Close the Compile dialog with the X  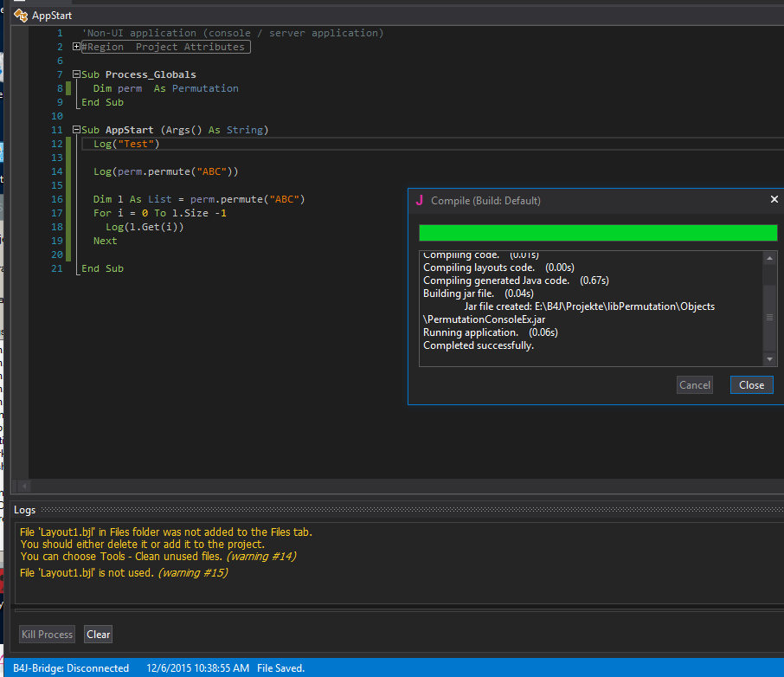pyautogui.click(x=774, y=200)
